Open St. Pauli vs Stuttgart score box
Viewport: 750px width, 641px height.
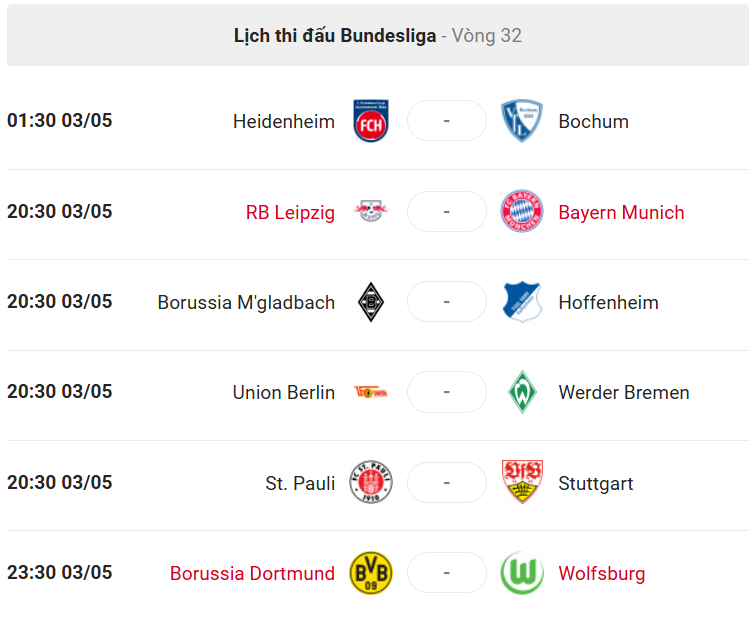pos(447,482)
